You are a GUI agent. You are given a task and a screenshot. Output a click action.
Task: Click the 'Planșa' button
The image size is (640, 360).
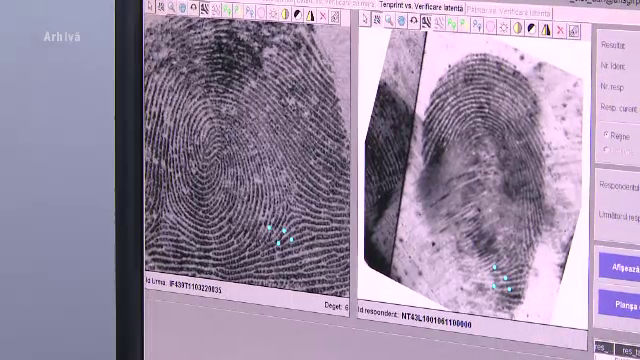coord(620,304)
